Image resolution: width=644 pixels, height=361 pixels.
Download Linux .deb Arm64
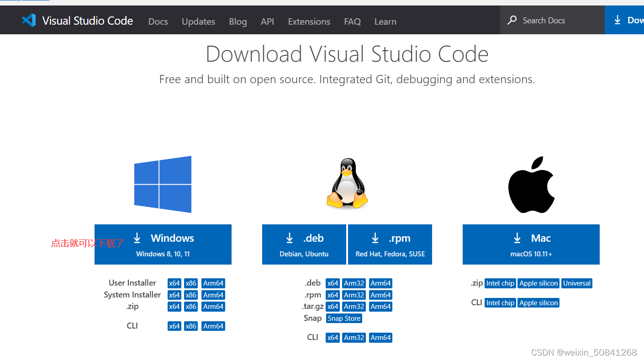(x=380, y=283)
